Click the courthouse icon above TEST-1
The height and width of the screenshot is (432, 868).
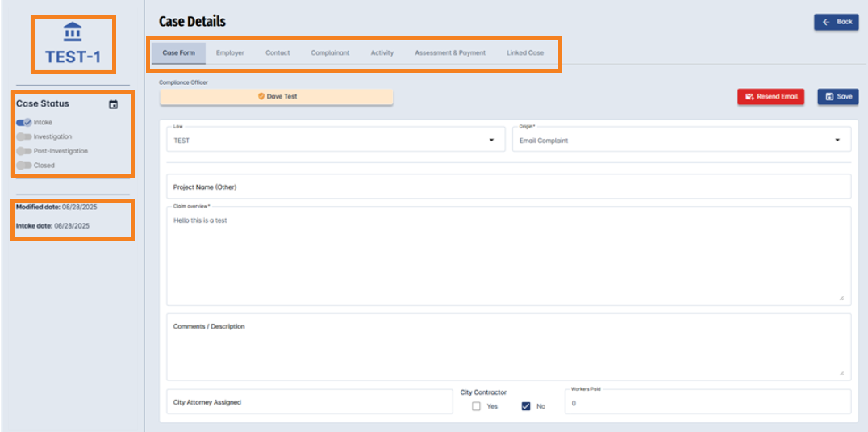73,32
